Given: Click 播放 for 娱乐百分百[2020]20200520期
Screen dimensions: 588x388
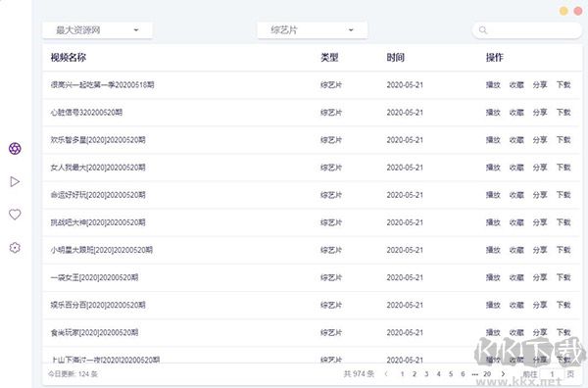Looking at the screenshot, I should (493, 305).
